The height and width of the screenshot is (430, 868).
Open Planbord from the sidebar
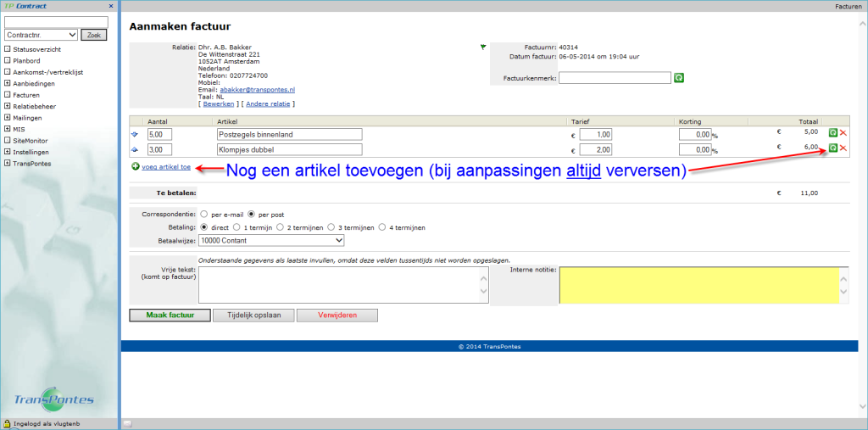pos(25,61)
